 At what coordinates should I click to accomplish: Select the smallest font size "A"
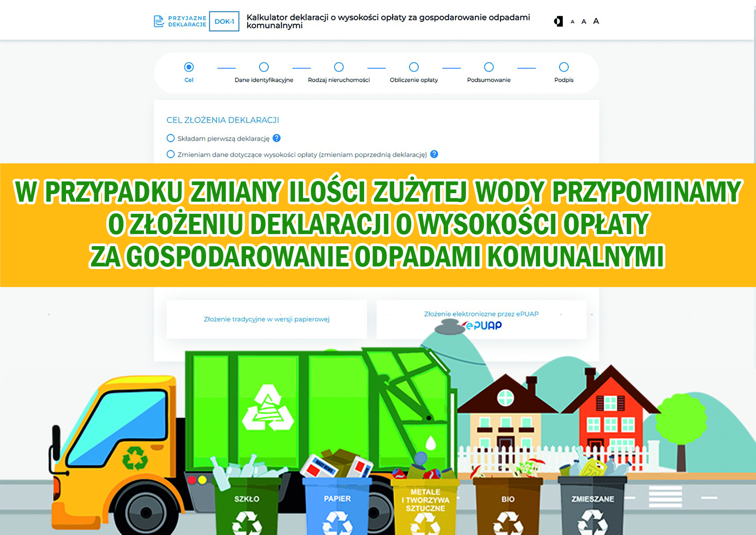(572, 22)
